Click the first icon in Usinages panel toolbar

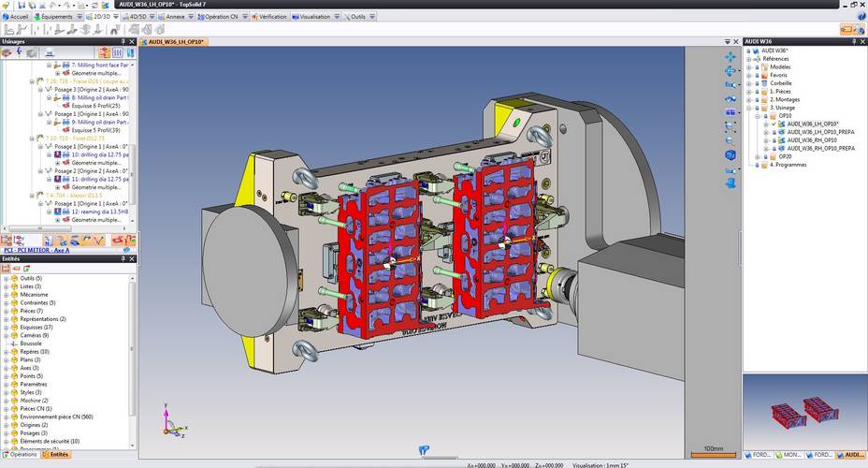pos(7,52)
